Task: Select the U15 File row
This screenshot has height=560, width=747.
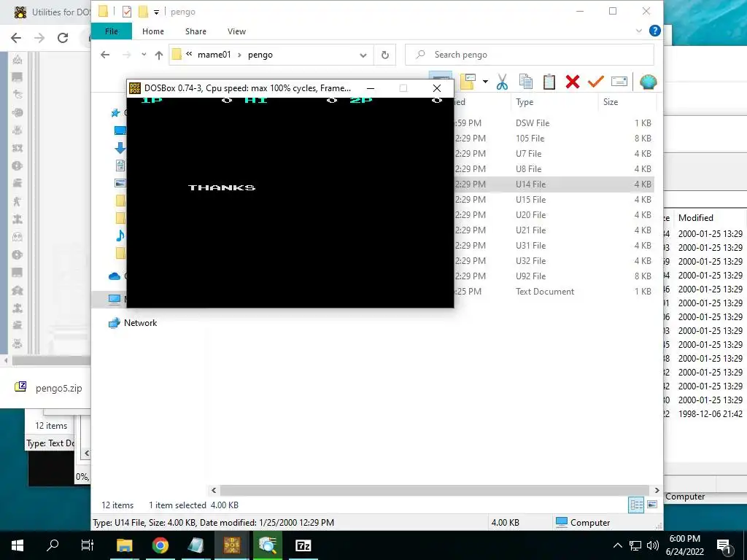Action: (x=553, y=200)
